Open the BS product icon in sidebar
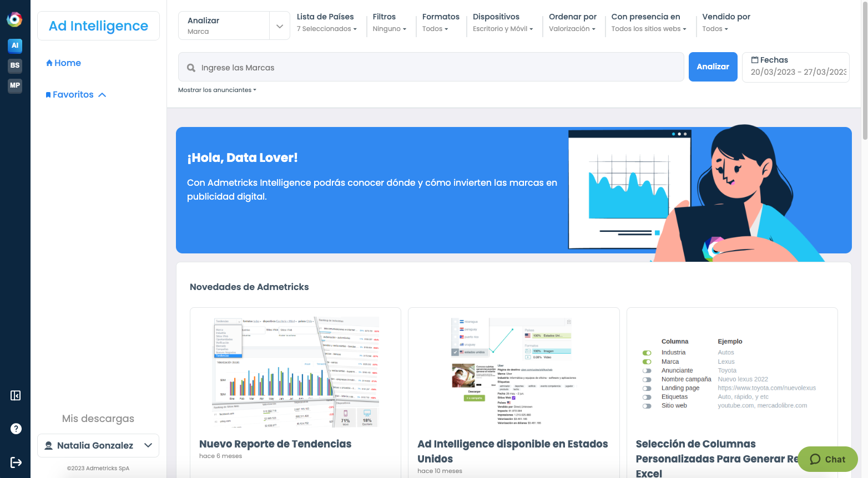This screenshot has width=868, height=478. click(x=15, y=65)
